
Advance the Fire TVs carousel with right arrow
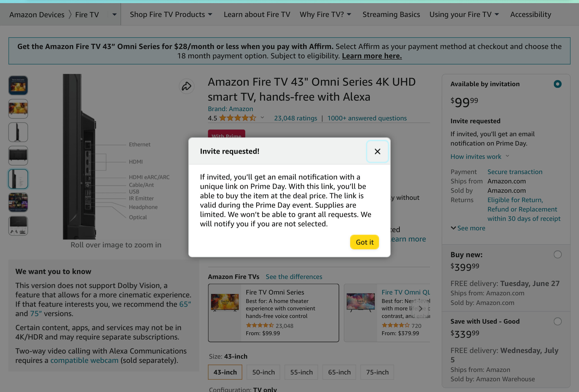pyautogui.click(x=421, y=308)
